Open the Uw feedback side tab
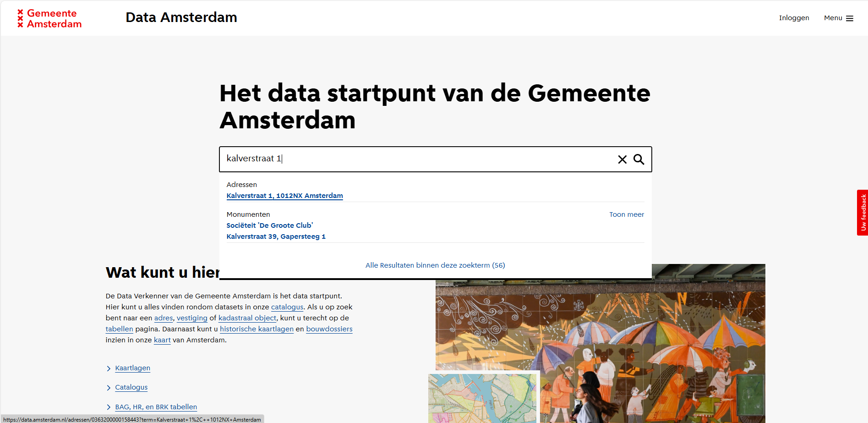The image size is (868, 423). click(x=863, y=213)
